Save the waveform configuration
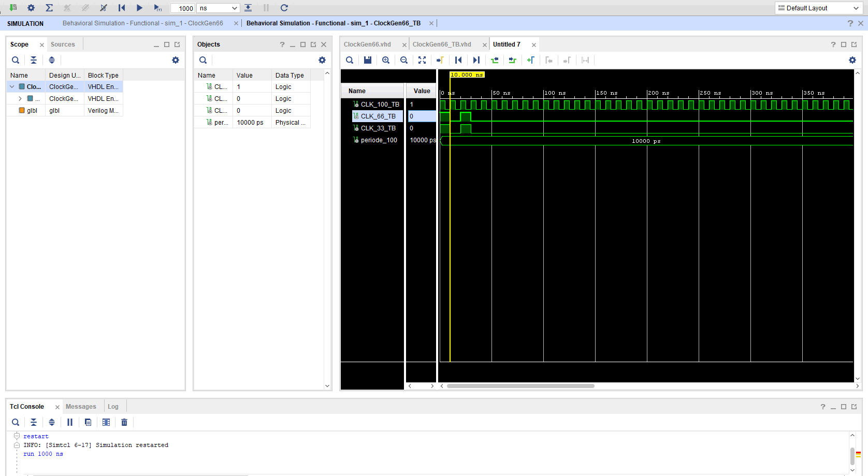The width and height of the screenshot is (868, 476). coord(368,60)
